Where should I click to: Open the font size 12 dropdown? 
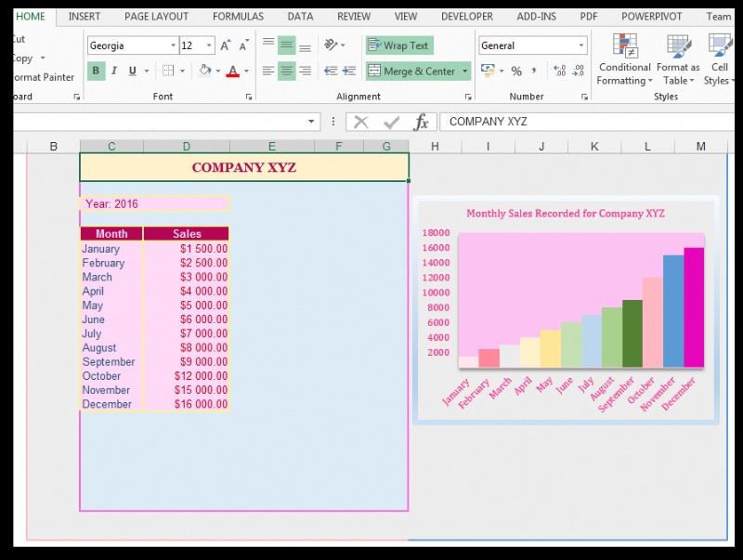209,46
